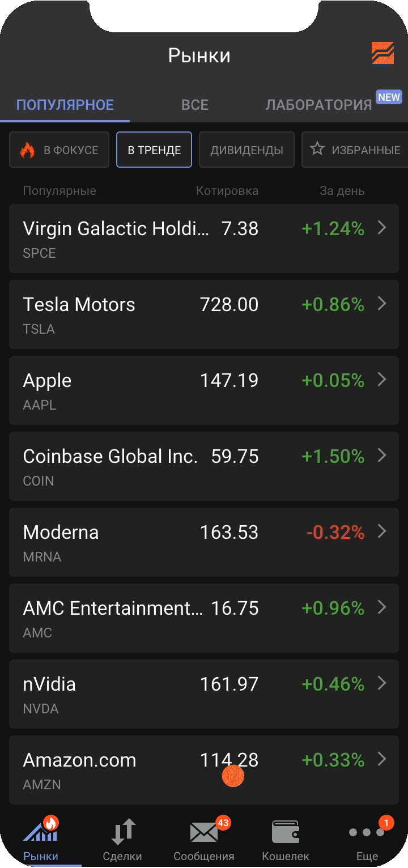Expand Moderna row chevron
Viewport: 408px width, 868px height.
tap(382, 531)
